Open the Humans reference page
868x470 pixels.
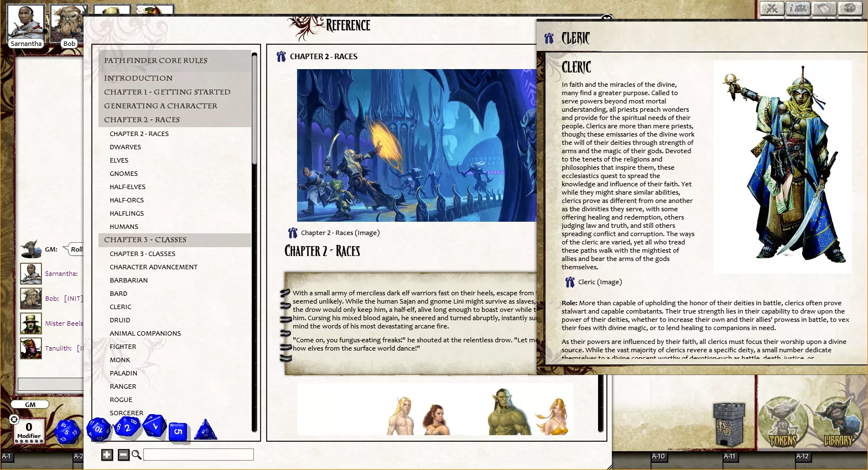tap(124, 227)
